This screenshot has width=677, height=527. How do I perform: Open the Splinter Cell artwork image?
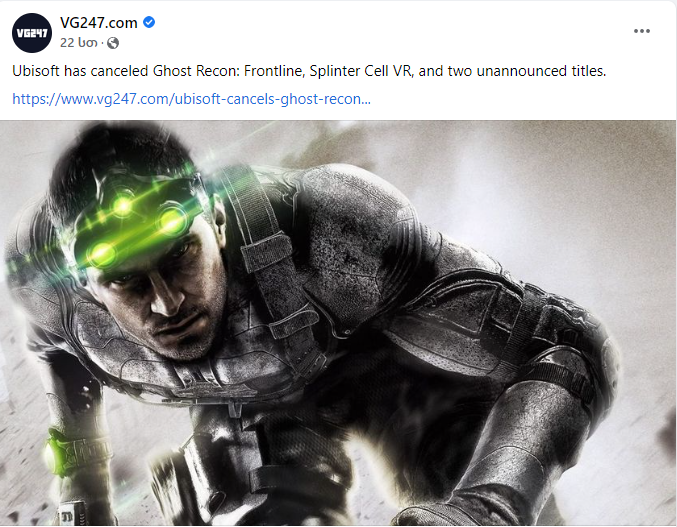coord(338,323)
